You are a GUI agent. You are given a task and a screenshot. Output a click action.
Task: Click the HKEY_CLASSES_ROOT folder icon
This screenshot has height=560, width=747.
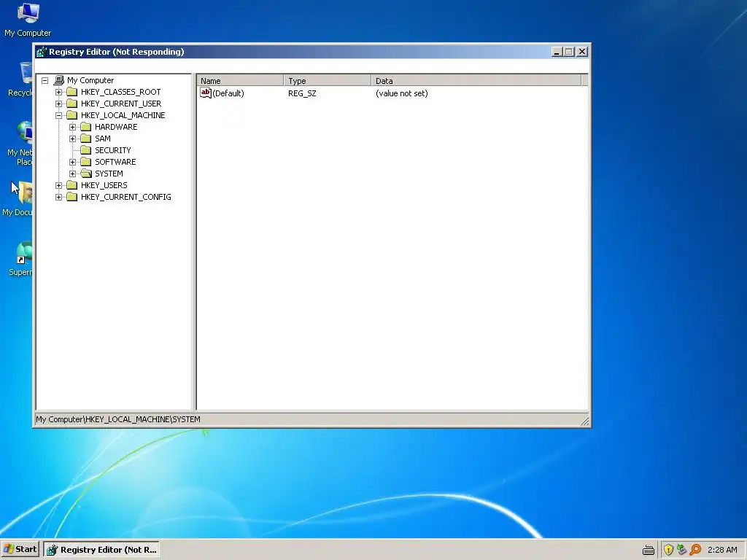(72, 92)
